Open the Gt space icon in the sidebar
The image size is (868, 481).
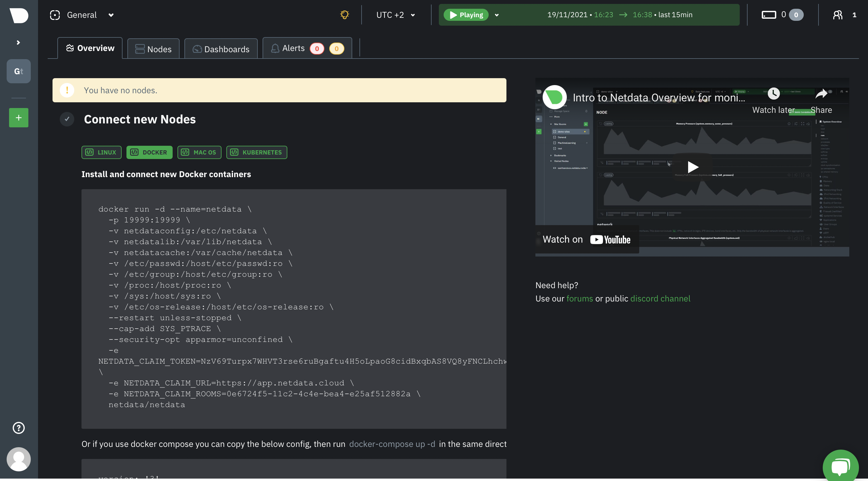(x=18, y=71)
